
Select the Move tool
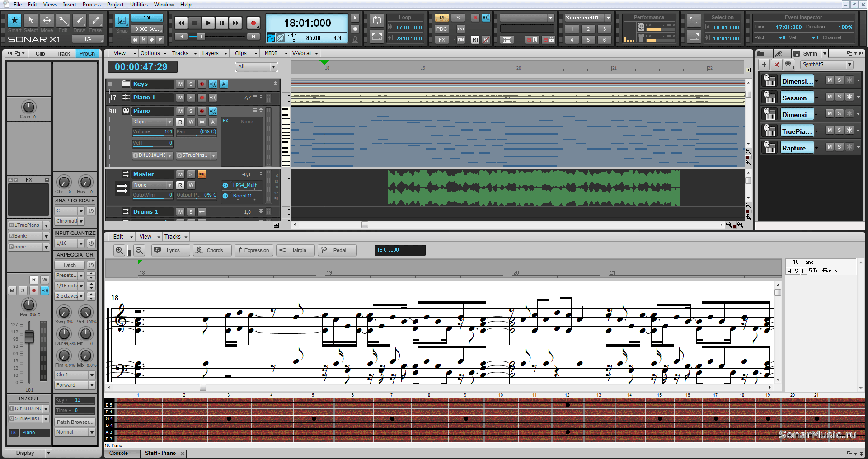click(47, 20)
